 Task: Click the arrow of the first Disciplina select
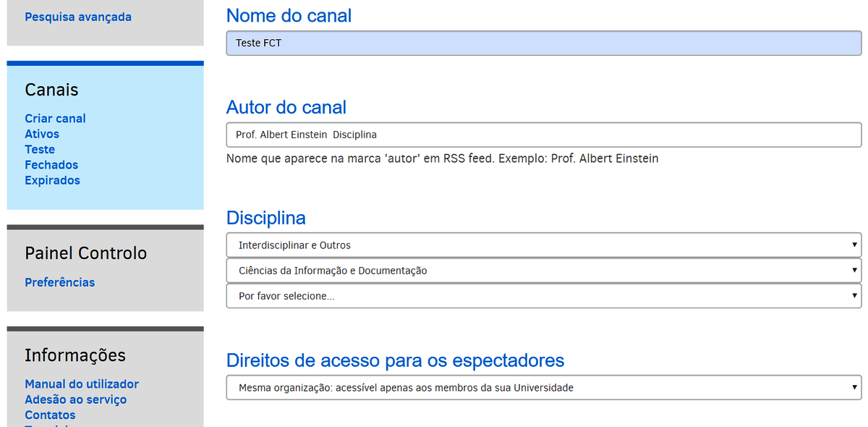[854, 245]
